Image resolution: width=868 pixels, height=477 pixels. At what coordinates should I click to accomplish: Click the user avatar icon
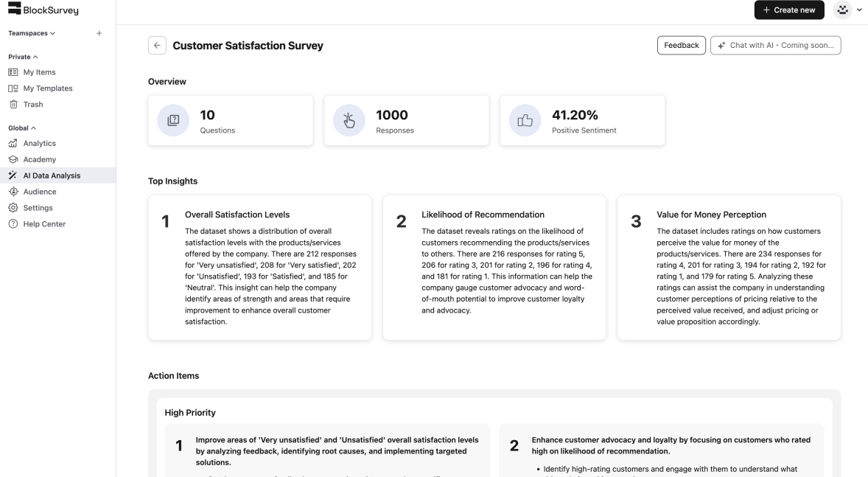pyautogui.click(x=842, y=10)
